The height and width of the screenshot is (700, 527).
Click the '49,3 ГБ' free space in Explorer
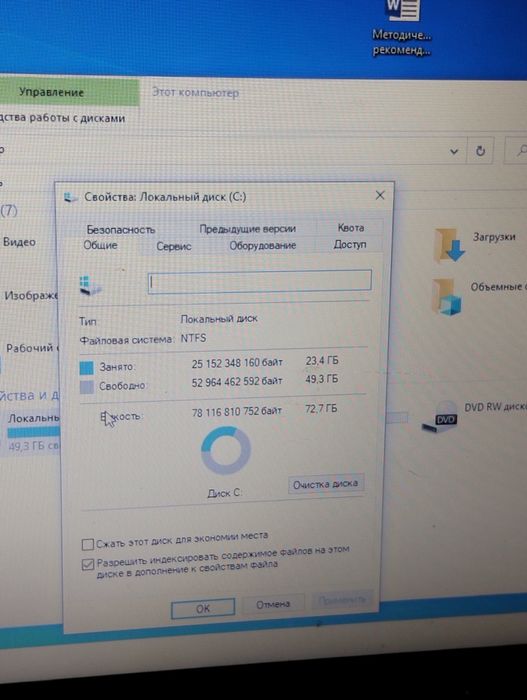tap(33, 446)
